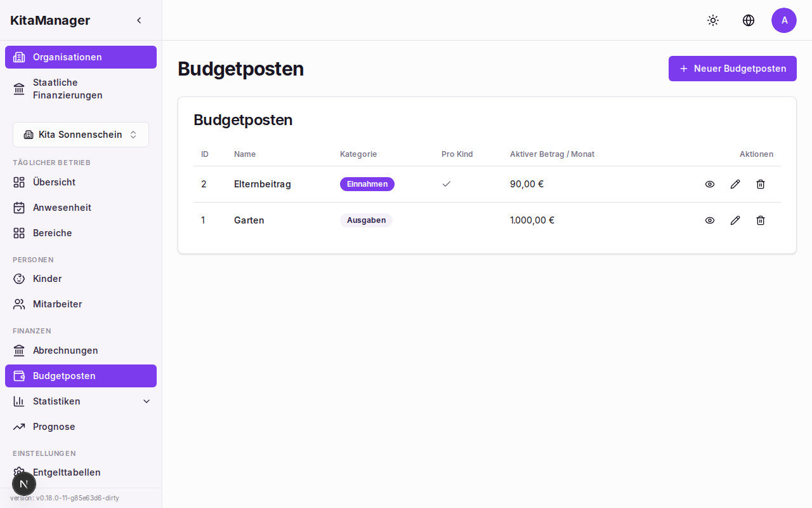Click the Next.js dev tools badge
The image size is (812, 508).
point(24,484)
